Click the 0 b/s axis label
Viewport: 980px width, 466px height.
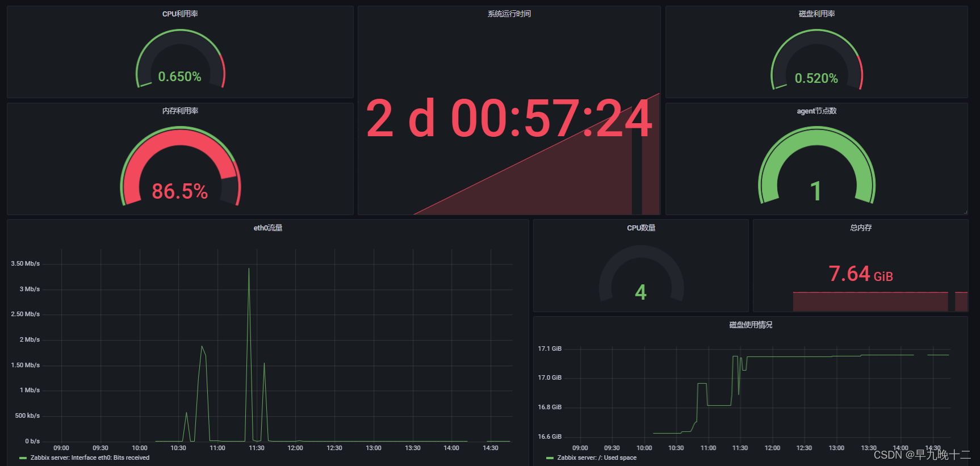(x=32, y=441)
